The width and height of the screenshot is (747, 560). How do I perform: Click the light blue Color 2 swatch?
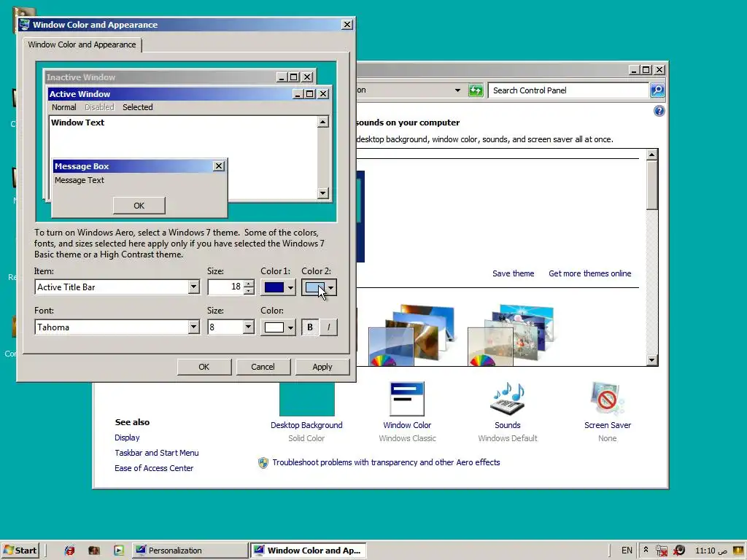click(x=314, y=287)
